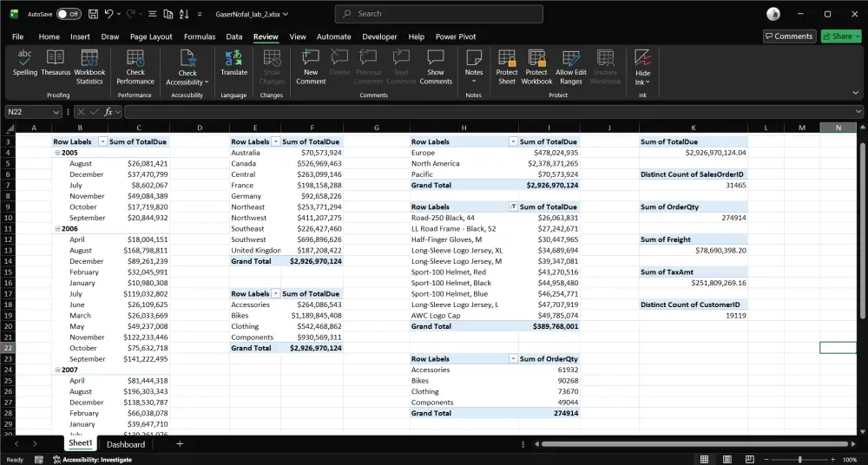868x465 pixels.
Task: Click the Undo arrow
Action: pos(109,14)
